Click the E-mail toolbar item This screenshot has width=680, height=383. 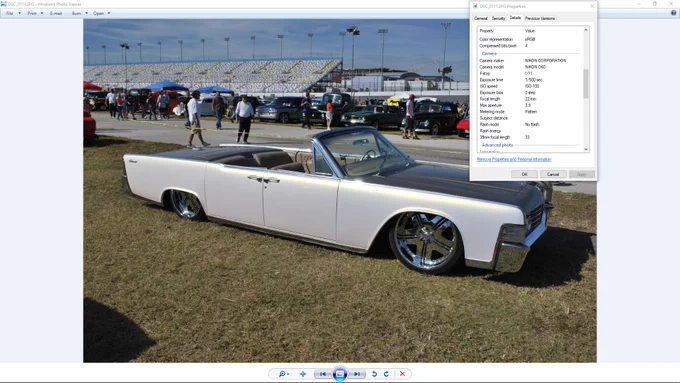tap(56, 13)
